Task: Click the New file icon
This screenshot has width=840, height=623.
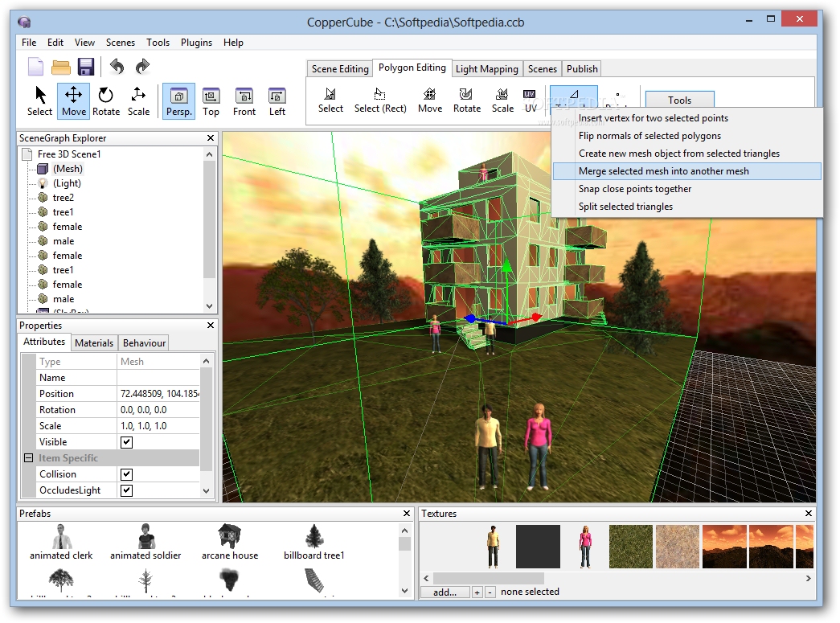Action: pos(36,67)
